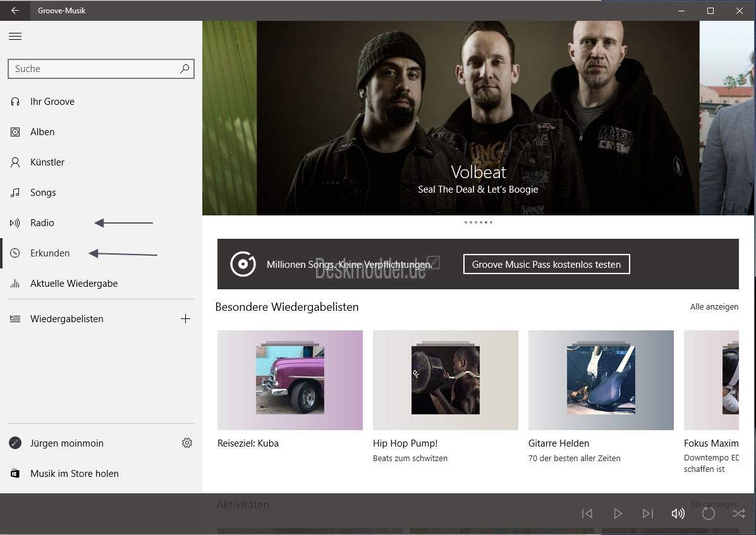Toggle shuffle playback

(x=738, y=514)
